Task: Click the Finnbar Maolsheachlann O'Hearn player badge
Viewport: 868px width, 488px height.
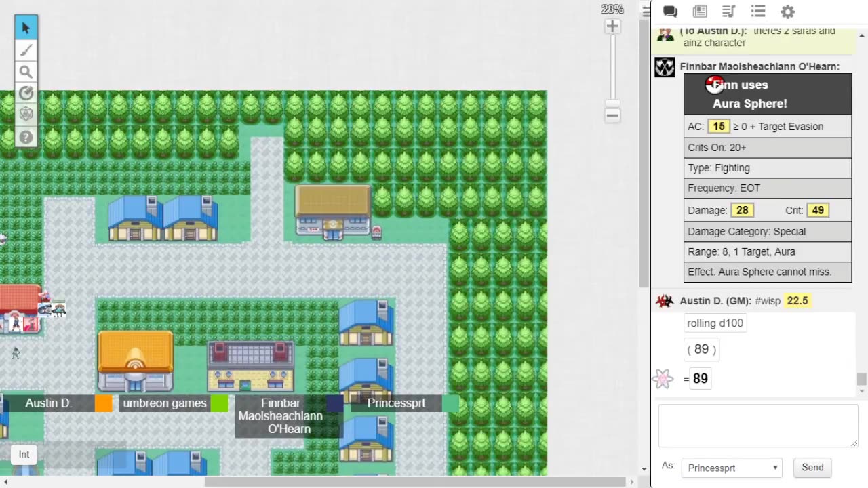Action: (280, 416)
